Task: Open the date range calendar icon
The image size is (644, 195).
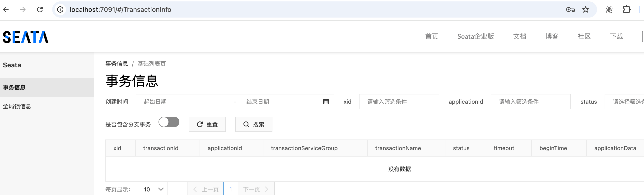Action: 326,102
